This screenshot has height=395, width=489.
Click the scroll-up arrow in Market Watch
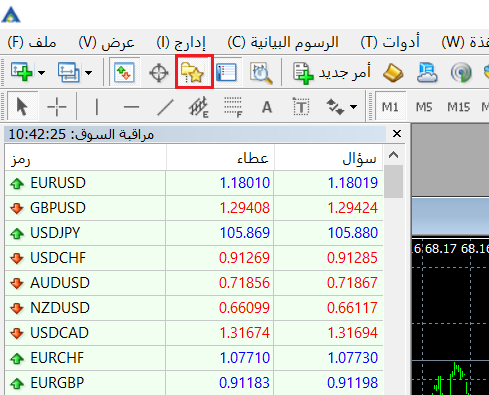tap(394, 155)
